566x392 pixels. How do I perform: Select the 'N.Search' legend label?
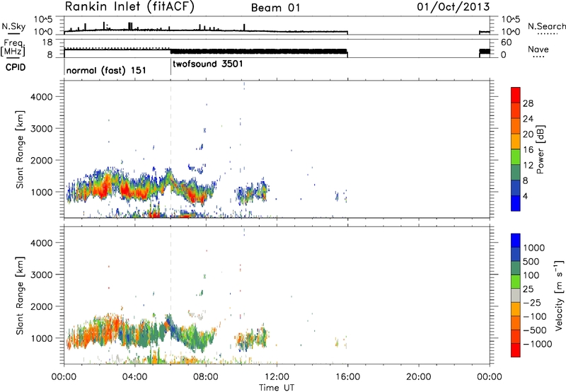[x=547, y=26]
